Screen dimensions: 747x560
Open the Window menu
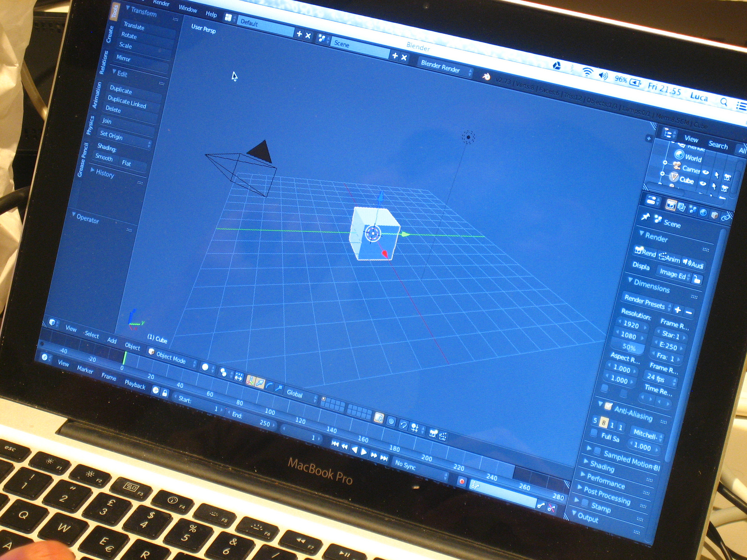[188, 9]
